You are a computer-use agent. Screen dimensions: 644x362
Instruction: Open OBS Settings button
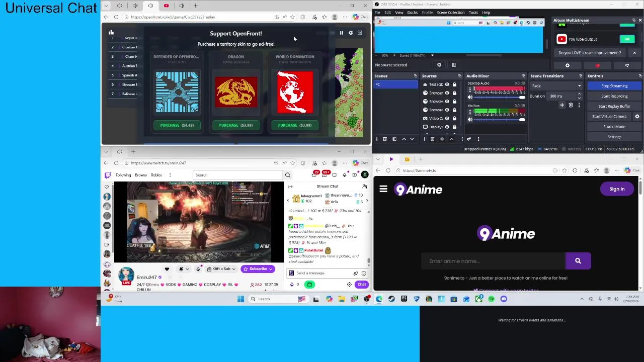[x=614, y=137]
